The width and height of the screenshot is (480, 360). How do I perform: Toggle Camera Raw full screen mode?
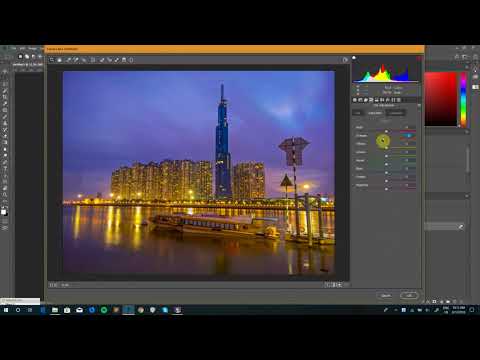[345, 60]
